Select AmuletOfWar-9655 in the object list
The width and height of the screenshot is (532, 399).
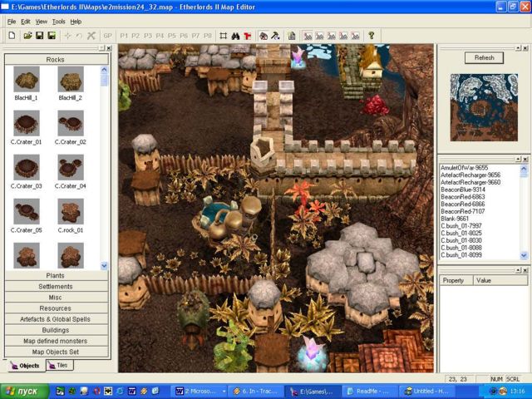tap(464, 168)
